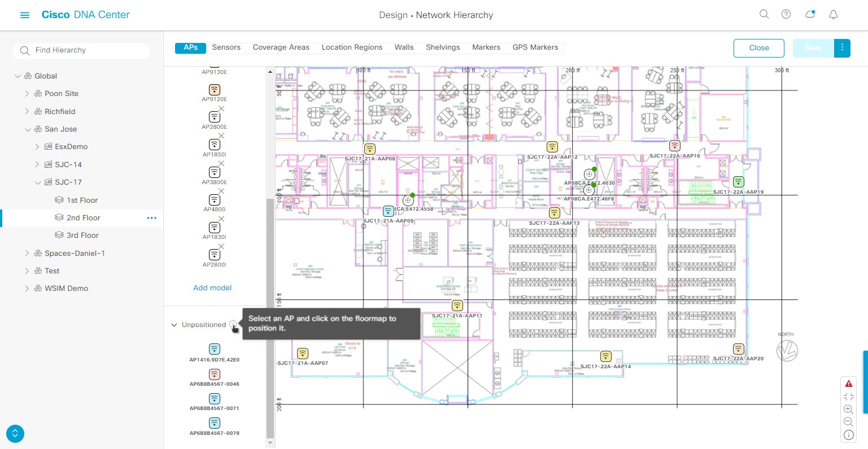
Task: Open the notifications bell icon
Action: click(x=833, y=15)
